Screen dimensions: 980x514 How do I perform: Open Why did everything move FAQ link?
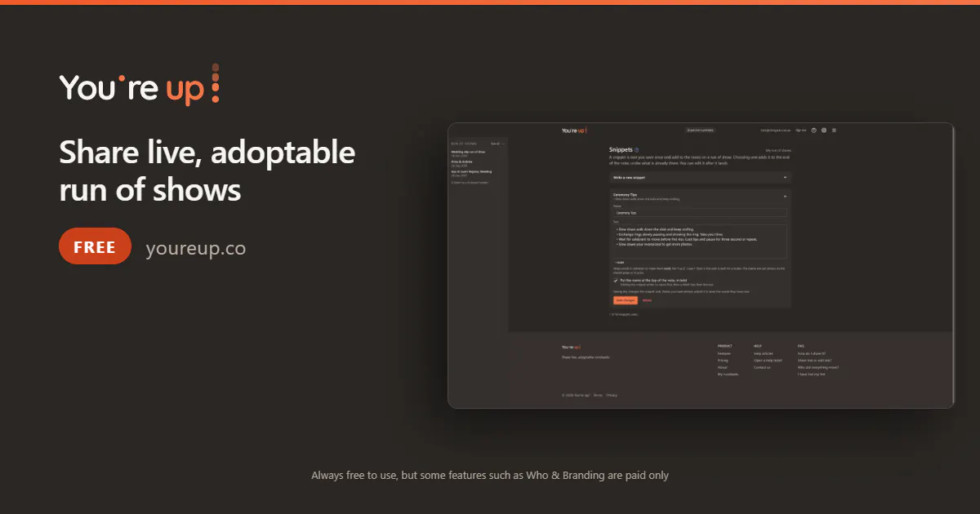[x=818, y=367]
